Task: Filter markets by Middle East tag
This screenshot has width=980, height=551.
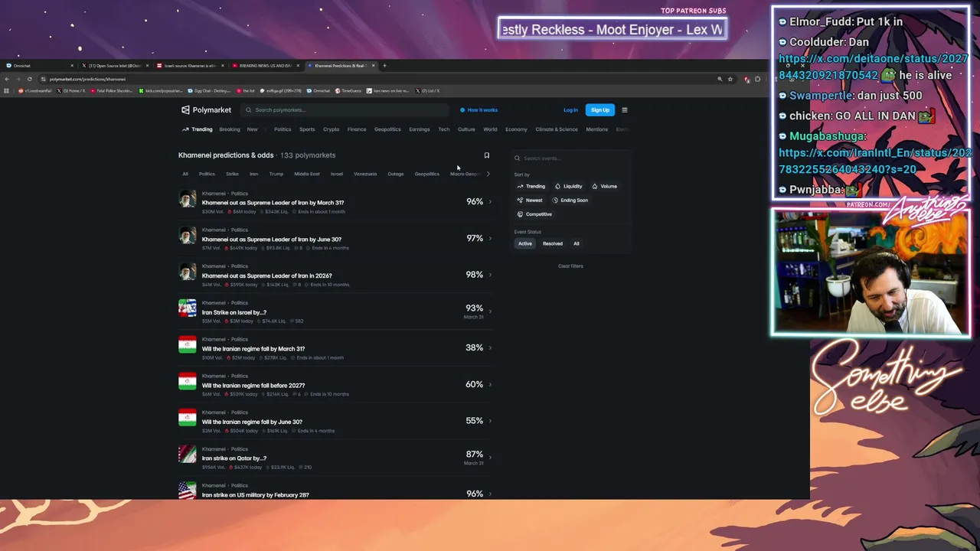Action: [x=307, y=174]
